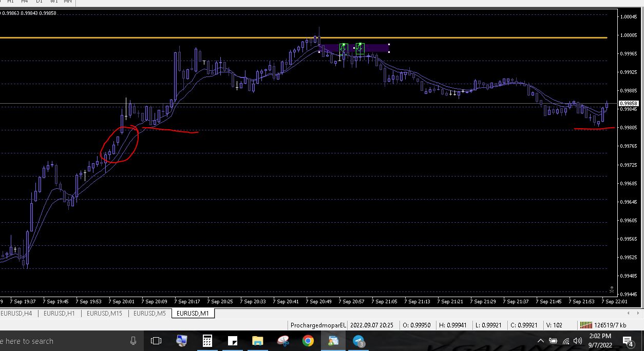Click the 7 Sep 22:01 time label
This screenshot has width=644, height=351.
click(x=615, y=302)
